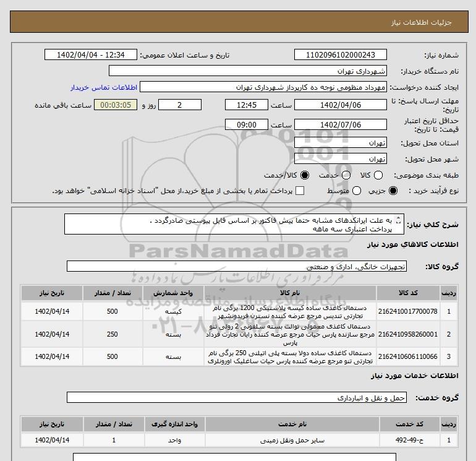Click the 1200 برگی tissue item name

point(290,312)
